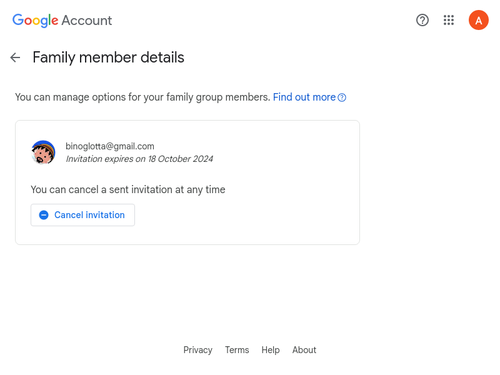
Task: Open the About footer link
Action: tap(304, 350)
